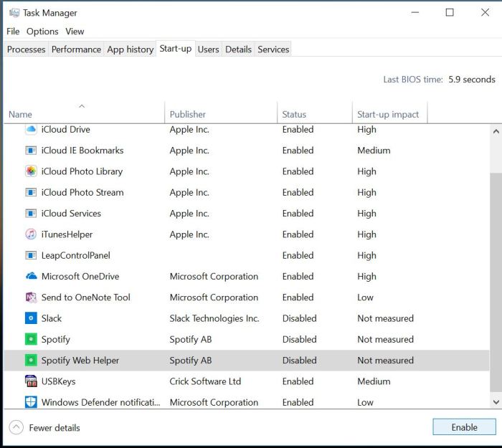Switch to the Users tab
This screenshot has width=502, height=448.
click(209, 49)
